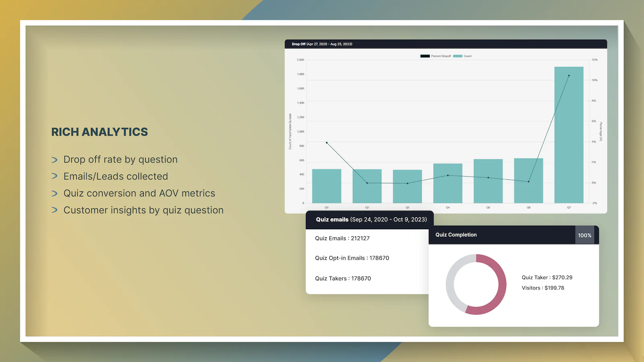Click the Q6 count bar
644x362 pixels.
pyautogui.click(x=528, y=181)
